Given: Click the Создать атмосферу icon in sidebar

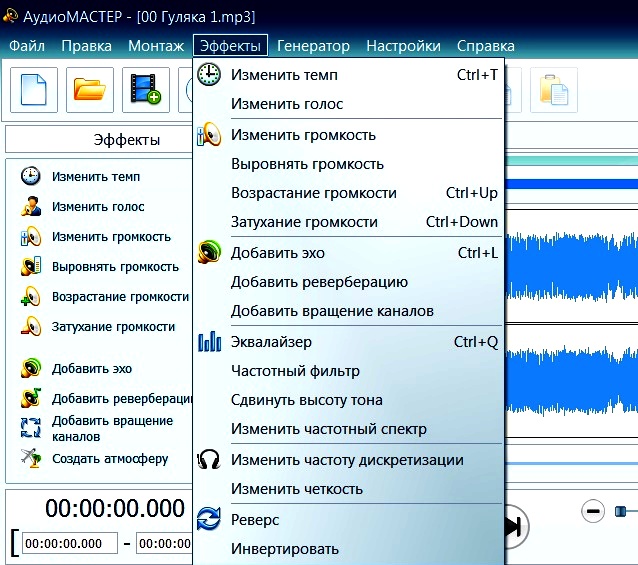Looking at the screenshot, I should (x=31, y=459).
